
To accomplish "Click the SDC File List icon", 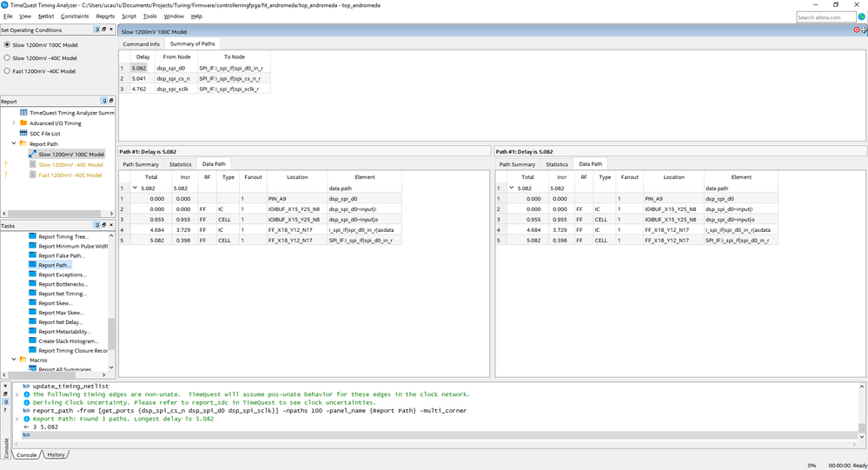I will pyautogui.click(x=24, y=134).
